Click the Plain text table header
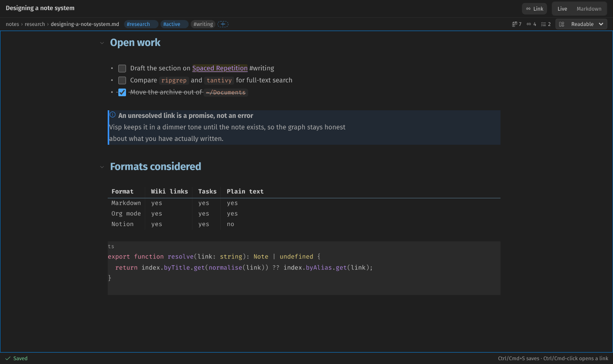This screenshot has width=613, height=364. click(245, 192)
